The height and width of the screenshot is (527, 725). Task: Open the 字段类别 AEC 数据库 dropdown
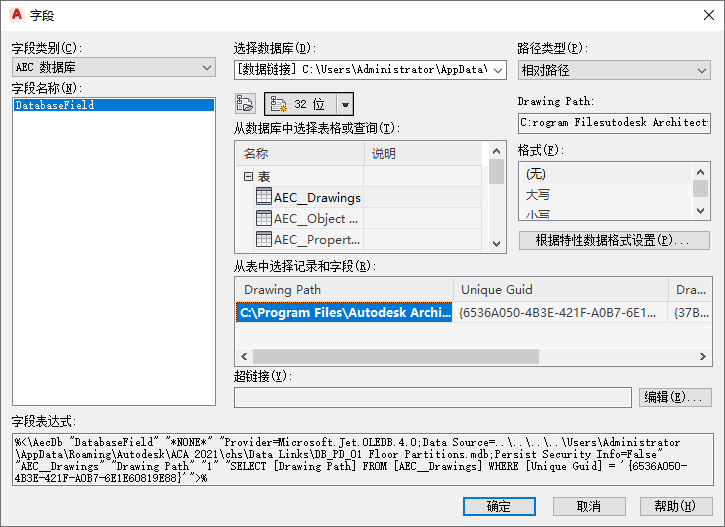click(x=114, y=67)
